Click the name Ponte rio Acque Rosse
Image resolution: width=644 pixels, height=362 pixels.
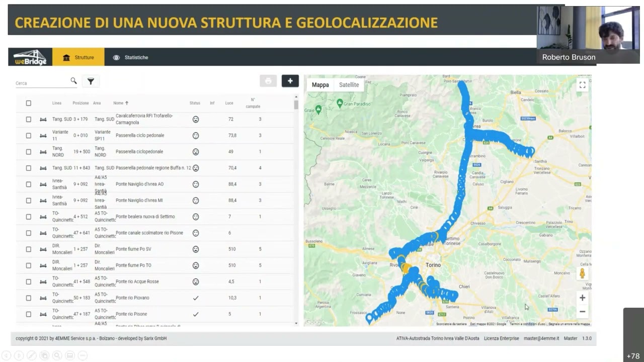click(x=137, y=282)
